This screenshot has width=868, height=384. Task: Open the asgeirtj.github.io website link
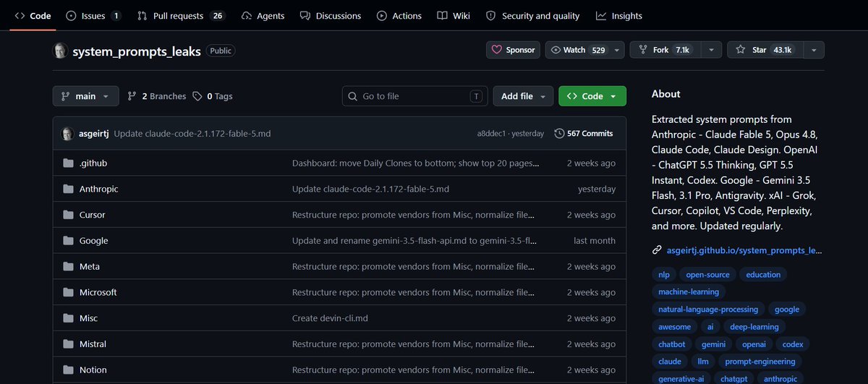click(744, 250)
